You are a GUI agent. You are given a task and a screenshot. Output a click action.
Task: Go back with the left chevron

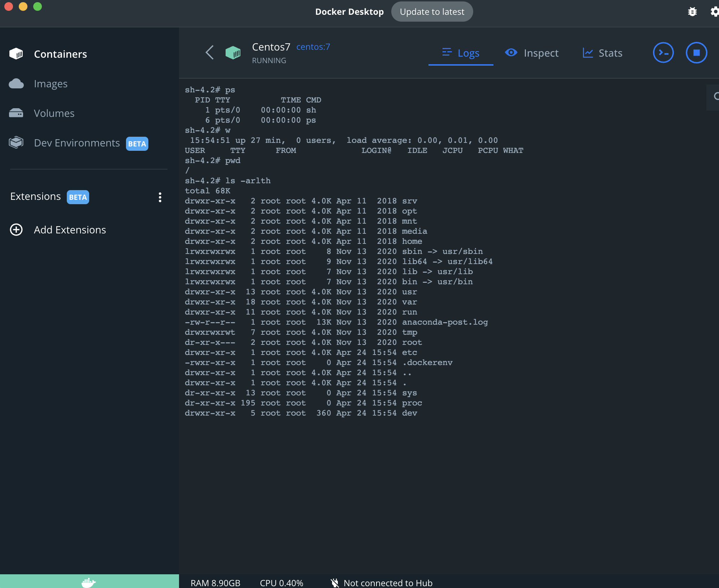(210, 53)
